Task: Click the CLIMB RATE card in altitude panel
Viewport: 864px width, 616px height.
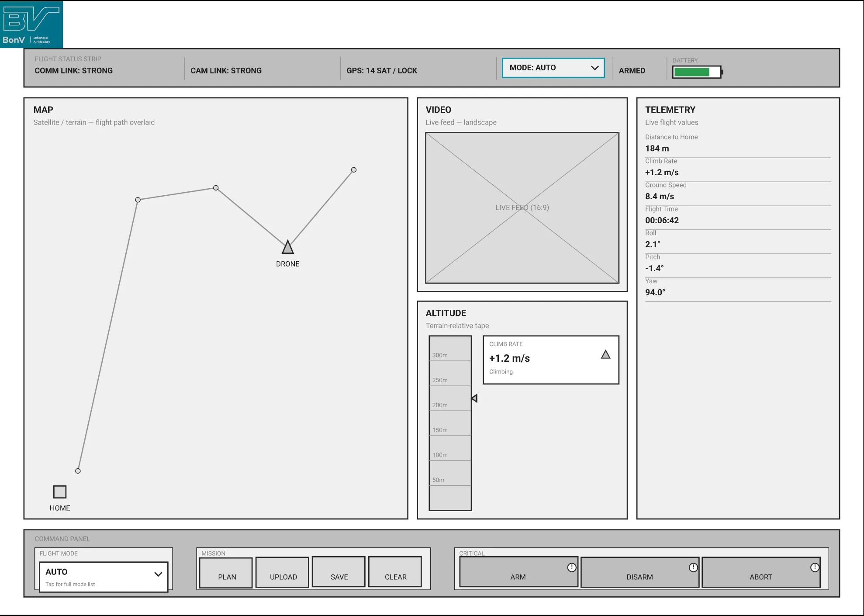Action: point(551,360)
